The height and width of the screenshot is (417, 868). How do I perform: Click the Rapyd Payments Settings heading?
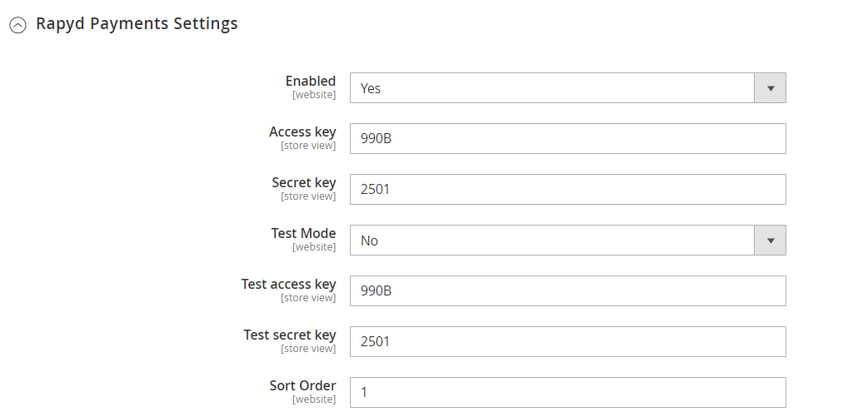click(x=137, y=24)
